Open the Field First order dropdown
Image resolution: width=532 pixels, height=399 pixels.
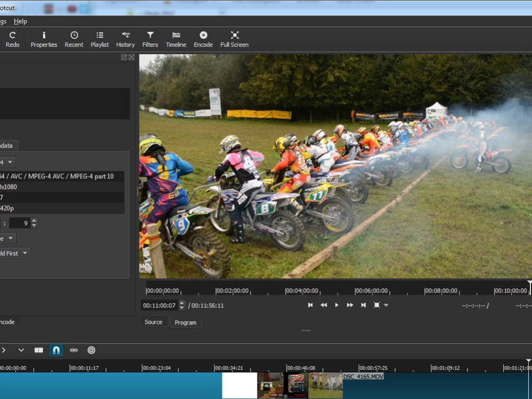pos(14,253)
